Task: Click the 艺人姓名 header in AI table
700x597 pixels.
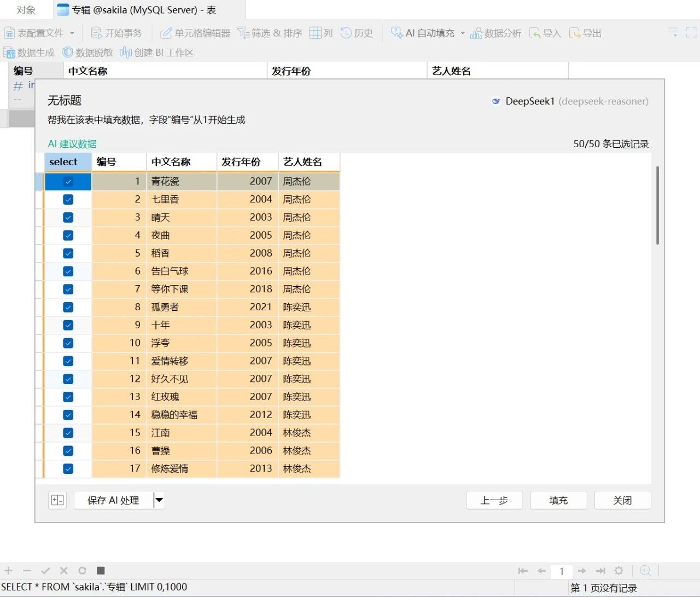Action: [x=309, y=162]
